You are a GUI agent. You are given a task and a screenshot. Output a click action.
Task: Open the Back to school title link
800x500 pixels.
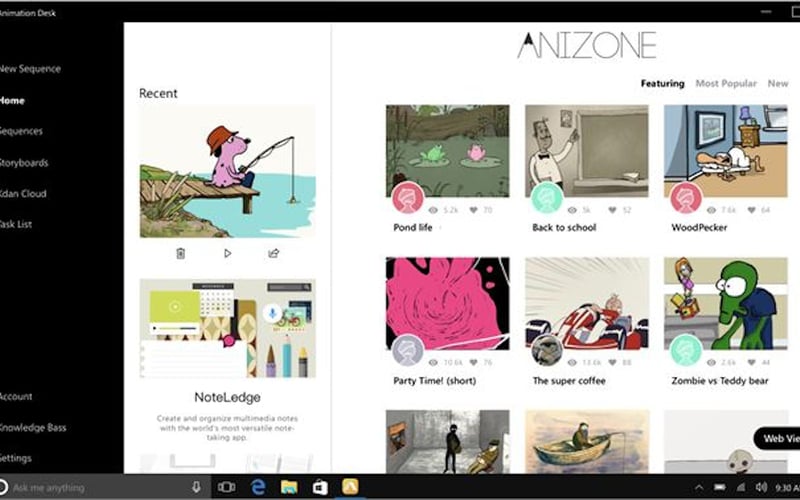pyautogui.click(x=564, y=228)
